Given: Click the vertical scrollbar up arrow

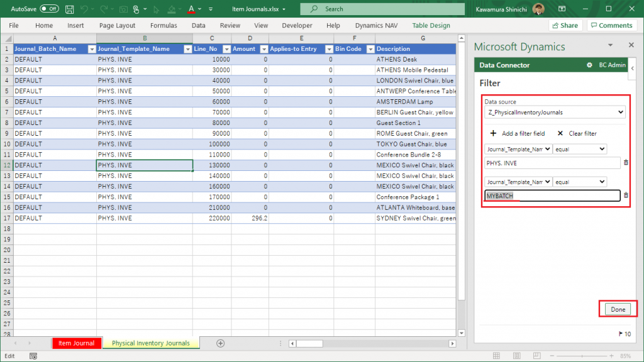Looking at the screenshot, I should (x=462, y=38).
